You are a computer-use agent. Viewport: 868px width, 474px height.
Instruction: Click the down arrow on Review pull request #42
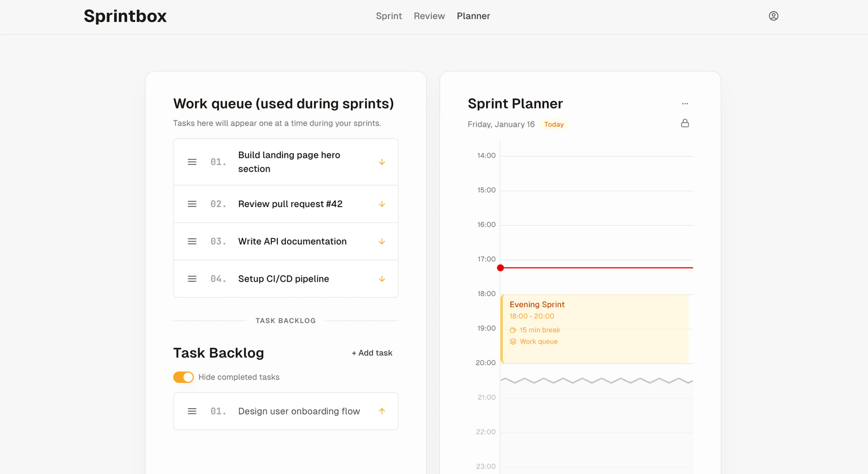point(382,204)
